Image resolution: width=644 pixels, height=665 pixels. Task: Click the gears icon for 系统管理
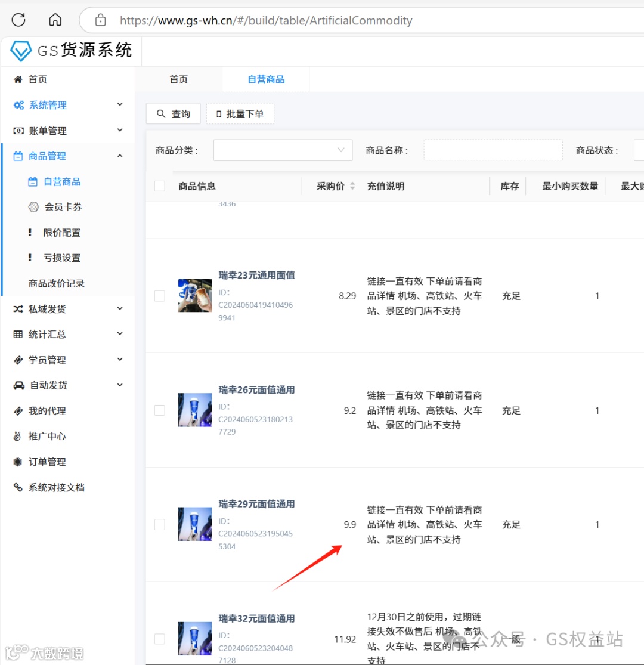(18, 105)
